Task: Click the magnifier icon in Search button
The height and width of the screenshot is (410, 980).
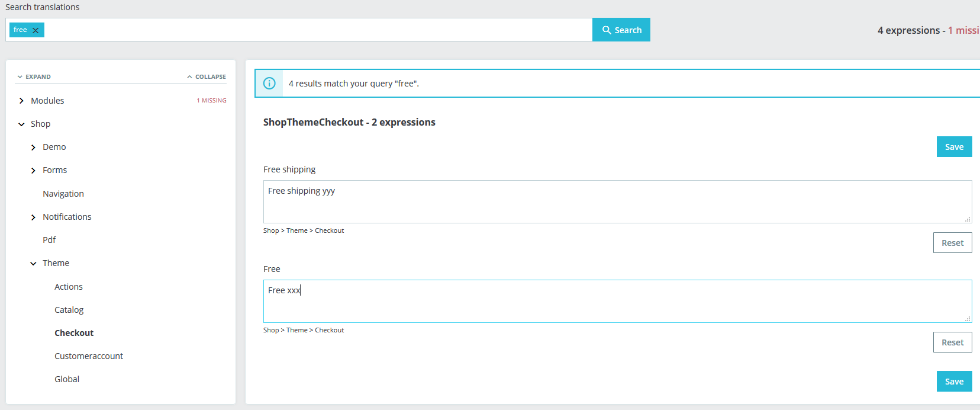Action: click(x=607, y=30)
